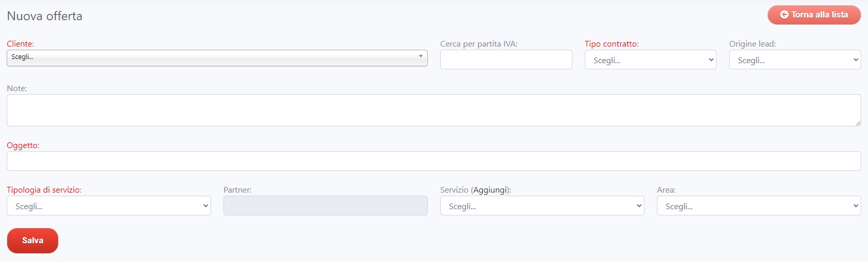
Task: Expand the Area dropdown
Action: pyautogui.click(x=759, y=206)
